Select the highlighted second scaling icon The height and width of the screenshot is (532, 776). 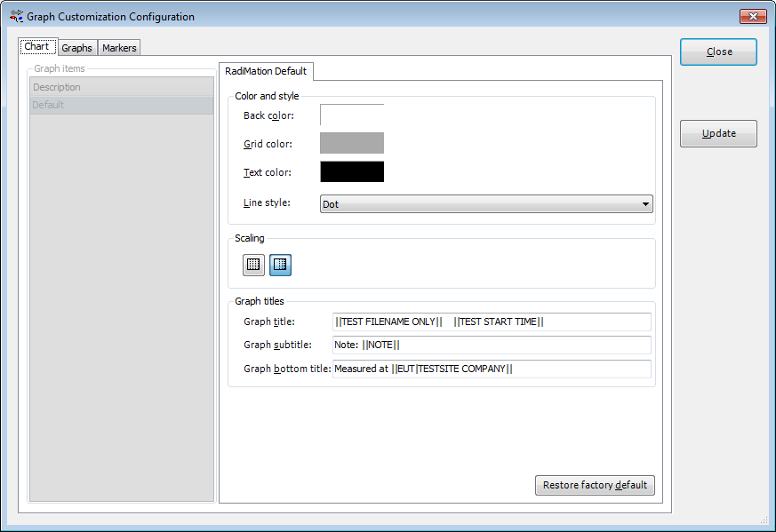280,265
